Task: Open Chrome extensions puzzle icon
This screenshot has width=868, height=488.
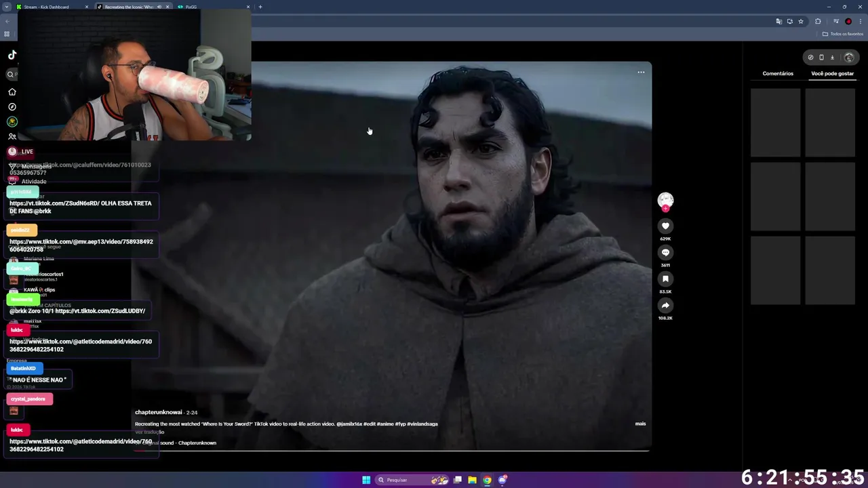Action: pos(818,21)
